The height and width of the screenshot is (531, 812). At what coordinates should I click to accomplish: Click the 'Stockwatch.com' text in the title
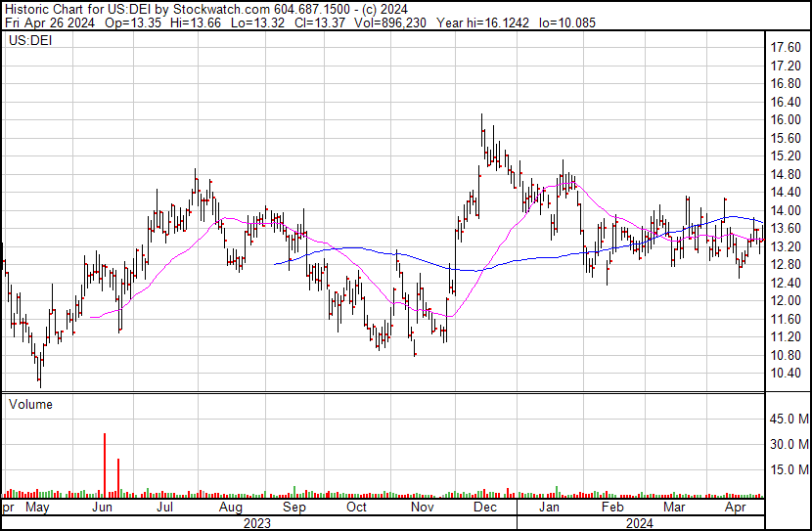[221, 10]
